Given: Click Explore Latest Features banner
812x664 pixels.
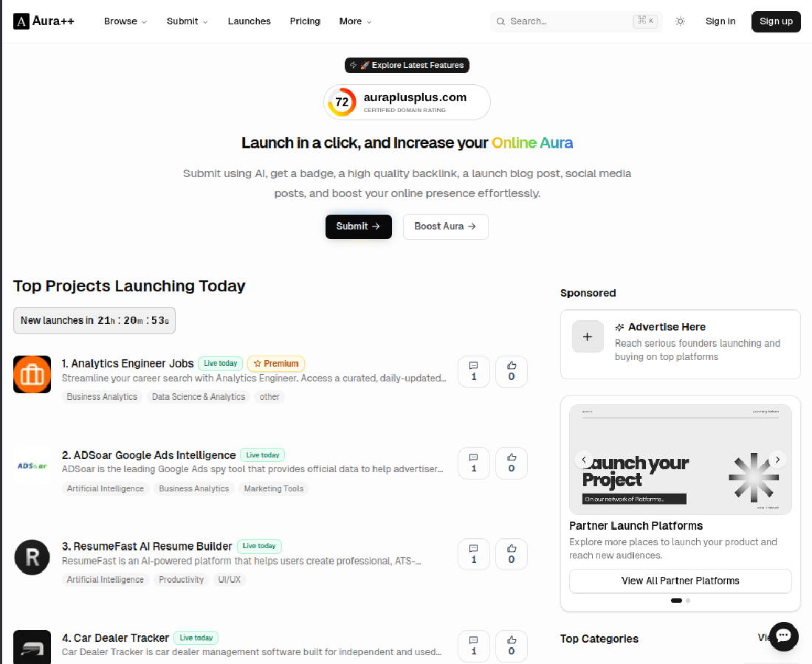Looking at the screenshot, I should pos(407,65).
